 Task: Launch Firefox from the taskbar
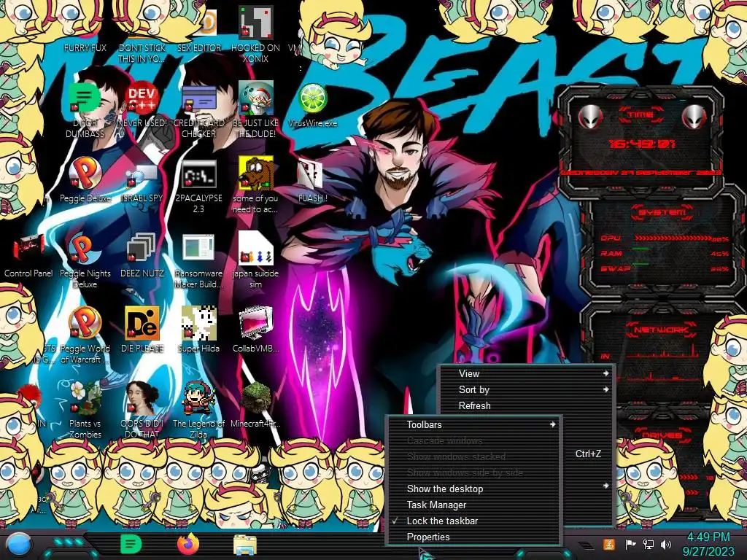(188, 544)
